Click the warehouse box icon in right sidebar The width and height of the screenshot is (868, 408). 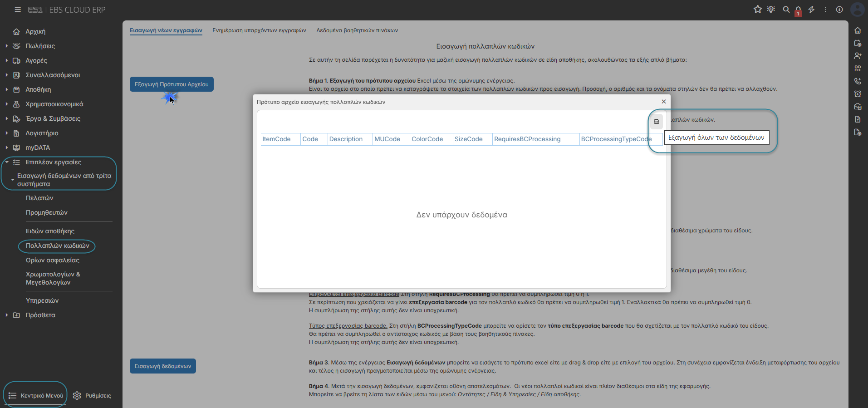(x=858, y=107)
